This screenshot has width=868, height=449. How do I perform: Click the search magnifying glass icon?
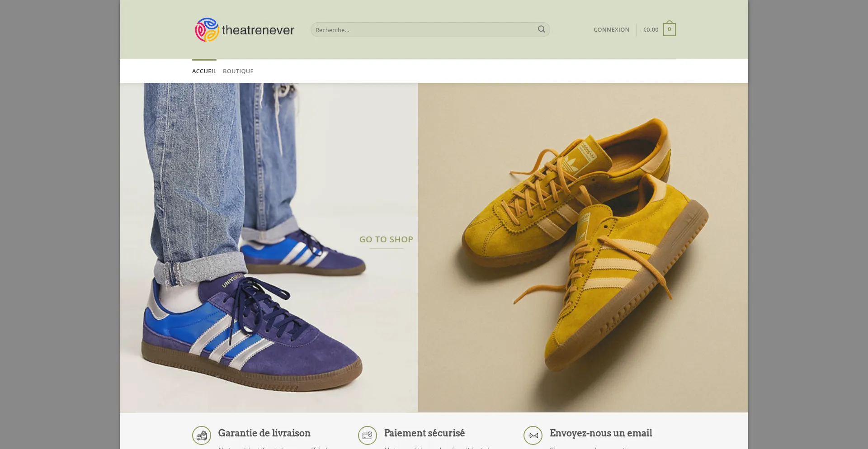(541, 29)
